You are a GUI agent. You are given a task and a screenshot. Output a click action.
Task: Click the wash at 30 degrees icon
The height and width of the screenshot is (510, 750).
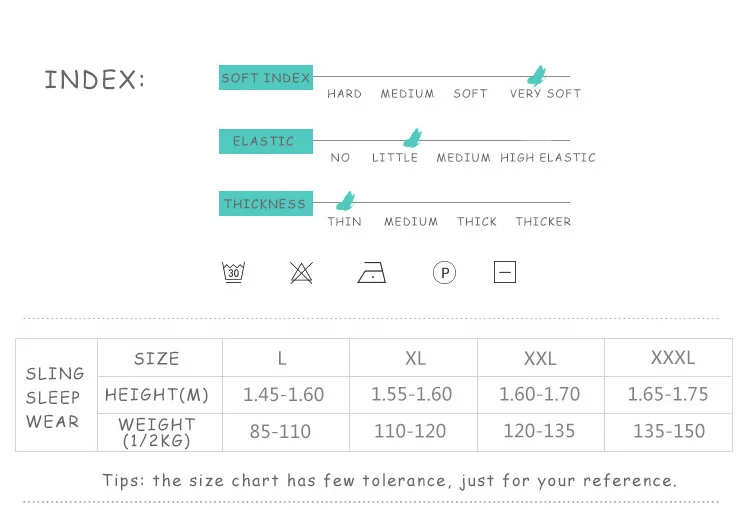(x=233, y=272)
